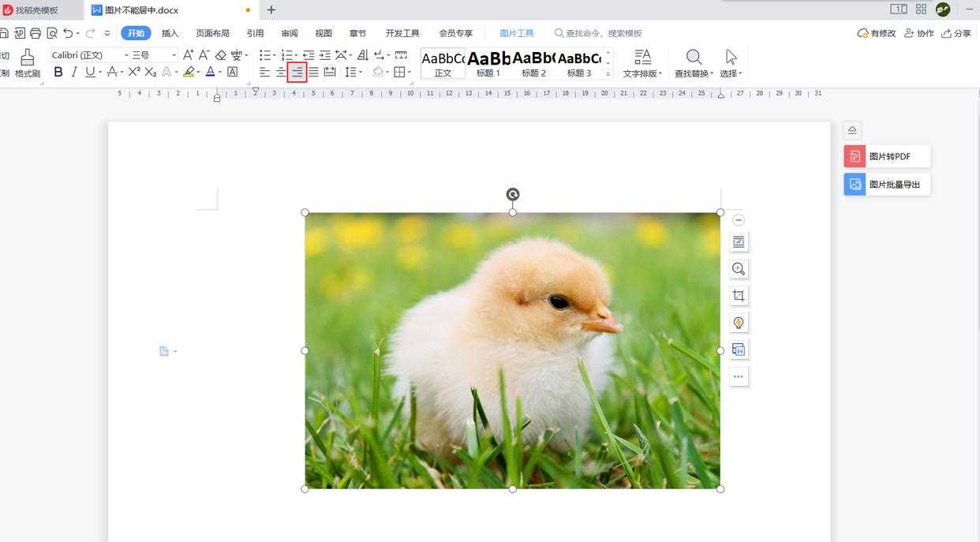Increase font size with the A+ icon

(188, 54)
